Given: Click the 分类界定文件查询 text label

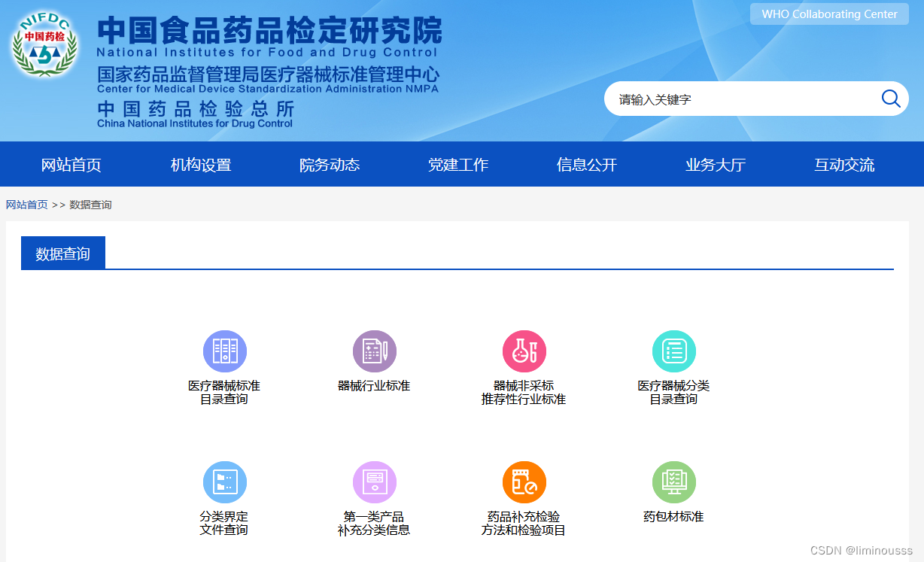Looking at the screenshot, I should point(224,523).
